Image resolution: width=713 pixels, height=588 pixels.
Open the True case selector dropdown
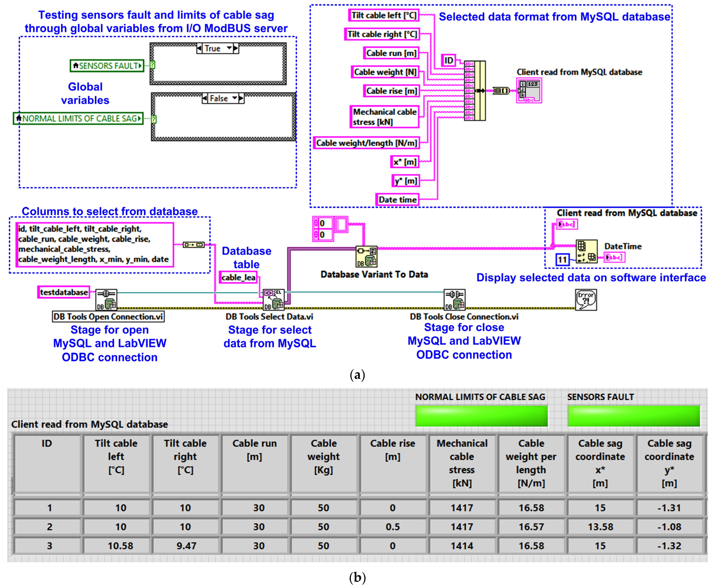tap(229, 48)
